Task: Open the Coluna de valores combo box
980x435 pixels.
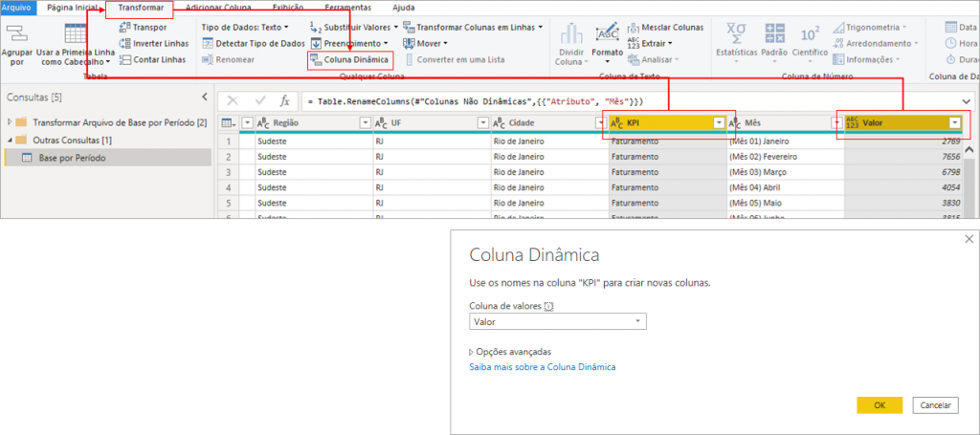Action: 558,321
